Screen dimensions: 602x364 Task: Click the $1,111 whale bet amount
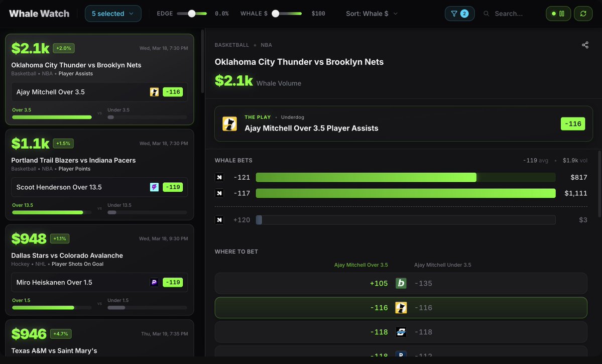click(575, 193)
